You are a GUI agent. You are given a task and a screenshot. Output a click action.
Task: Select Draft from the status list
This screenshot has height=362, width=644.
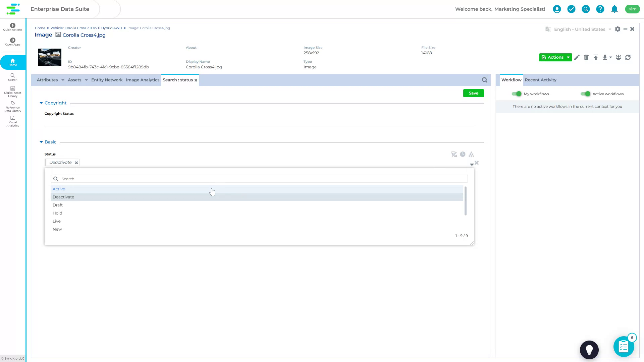pyautogui.click(x=58, y=205)
